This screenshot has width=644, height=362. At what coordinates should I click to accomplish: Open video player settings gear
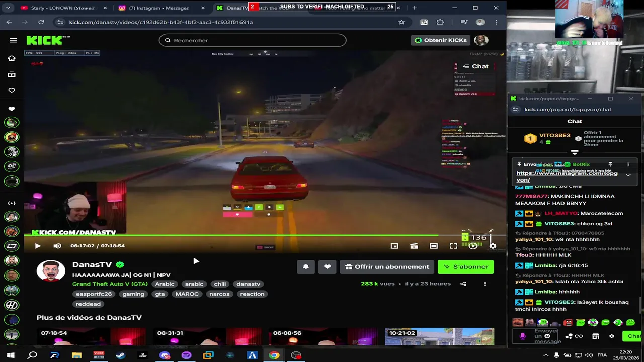point(493,246)
